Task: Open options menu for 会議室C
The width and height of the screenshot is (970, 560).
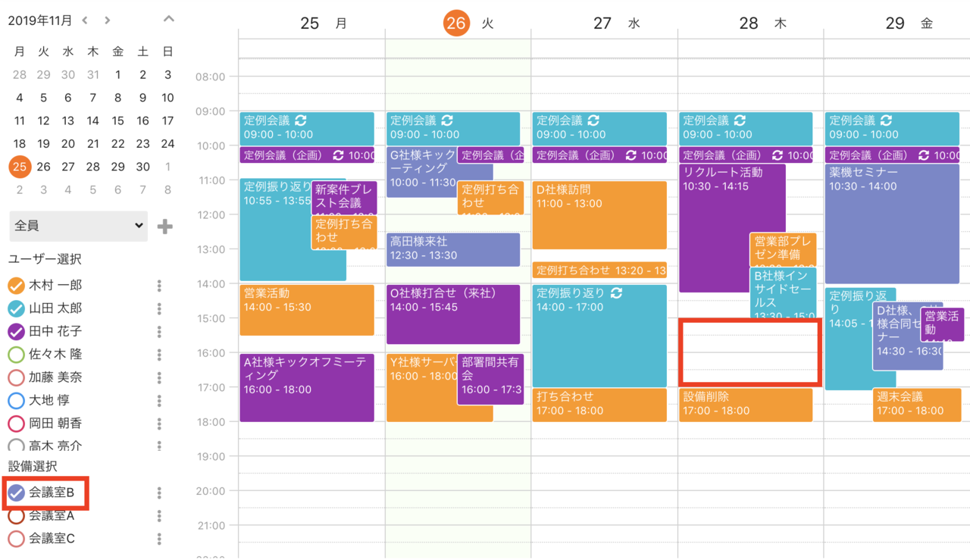Action: (x=159, y=539)
